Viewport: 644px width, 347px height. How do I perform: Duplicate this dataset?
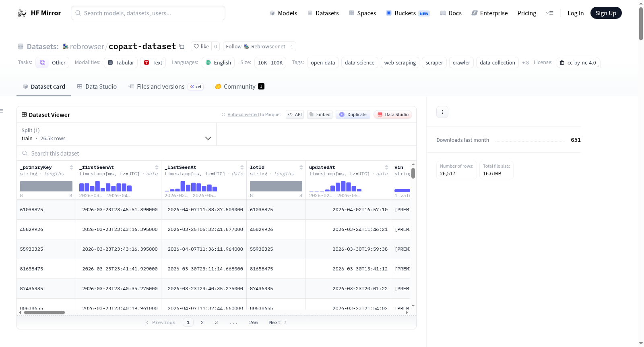coord(353,114)
